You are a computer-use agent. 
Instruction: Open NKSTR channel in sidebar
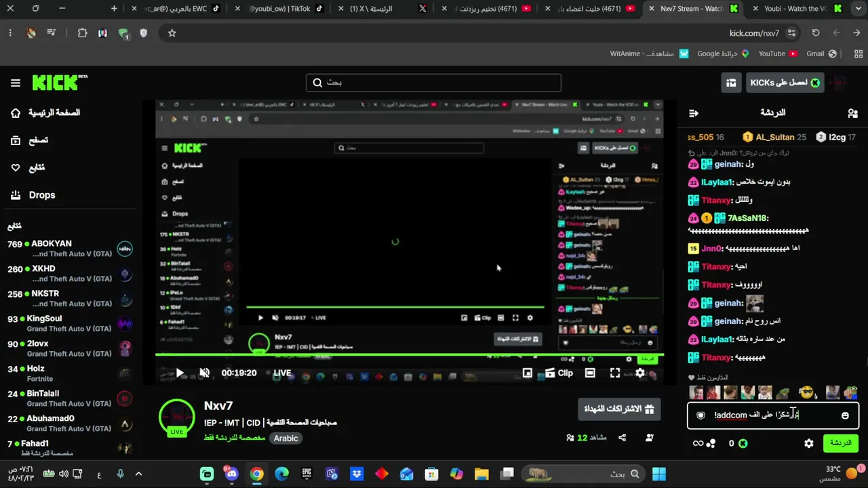pos(70,299)
